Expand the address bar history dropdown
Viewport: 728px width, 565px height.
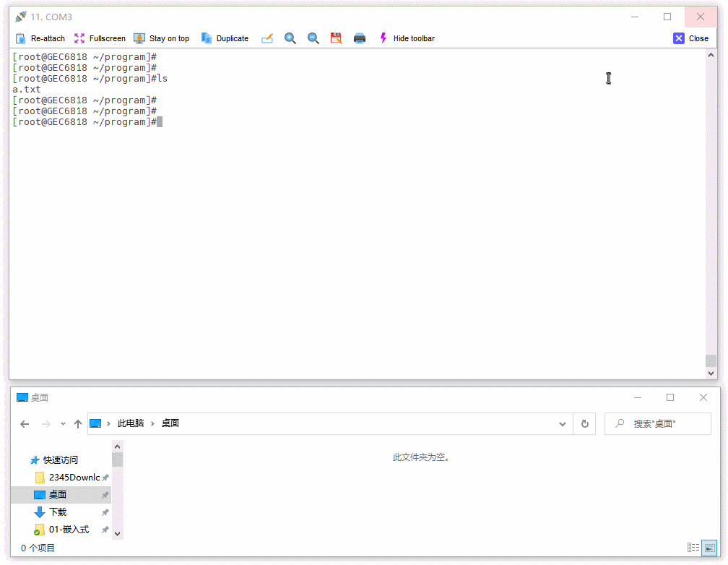tap(562, 423)
